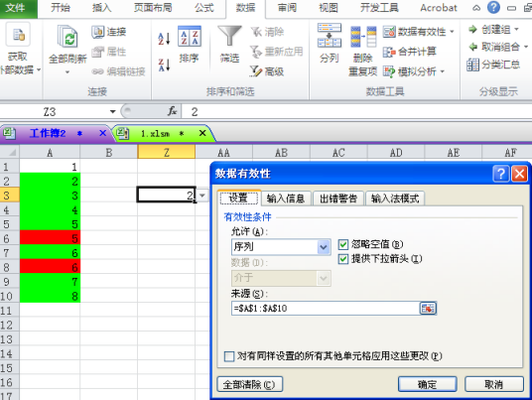Viewport: 532px width, 400px height.
Task: Open the 排序 sort dialog icon
Action: pos(190,37)
